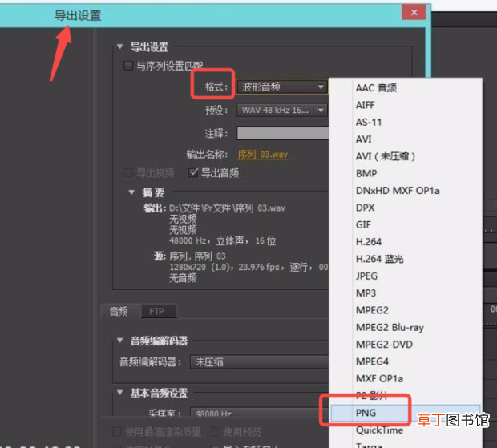Open the 预设 dropdown showing WAV 48 kHz
This screenshot has width=497, height=448.
coord(282,111)
